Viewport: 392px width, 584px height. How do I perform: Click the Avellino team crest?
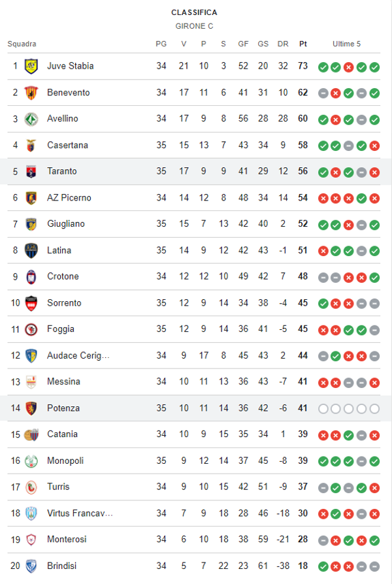point(31,119)
